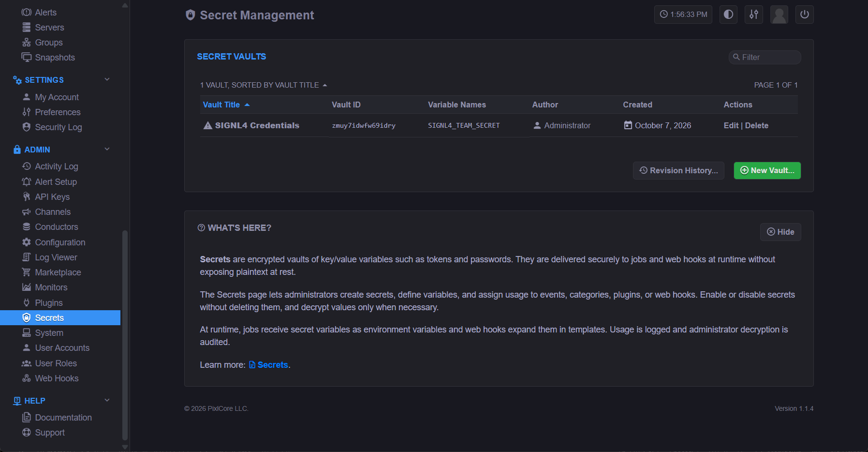Click the clock showing 1:56:33 PM

[683, 15]
